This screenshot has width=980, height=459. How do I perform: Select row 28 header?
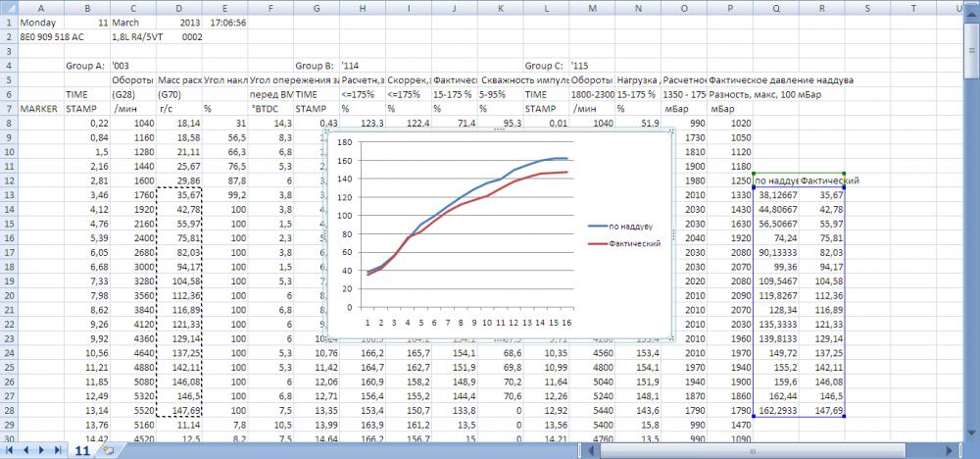pos(9,411)
